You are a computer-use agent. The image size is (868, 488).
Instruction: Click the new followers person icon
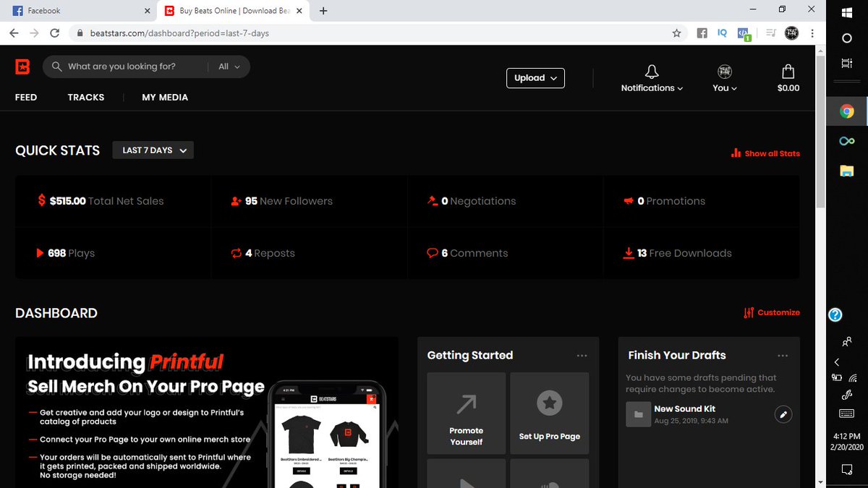coord(236,201)
